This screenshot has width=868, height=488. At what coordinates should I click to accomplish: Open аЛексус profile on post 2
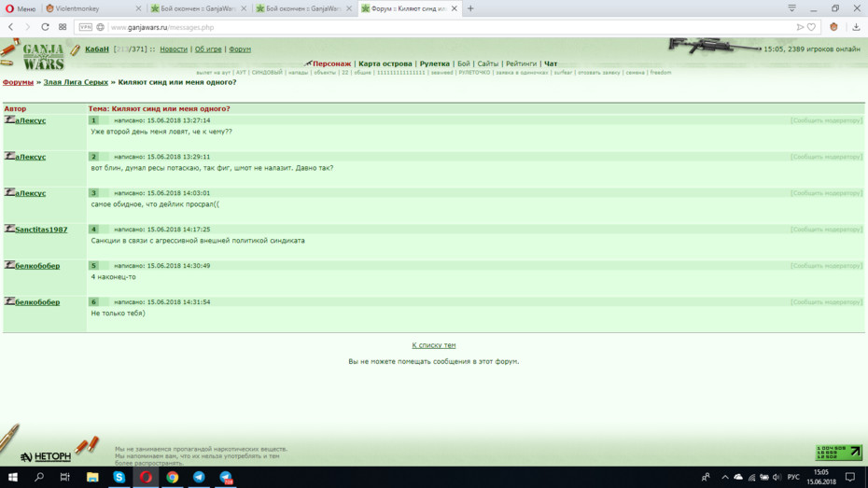[x=31, y=157]
